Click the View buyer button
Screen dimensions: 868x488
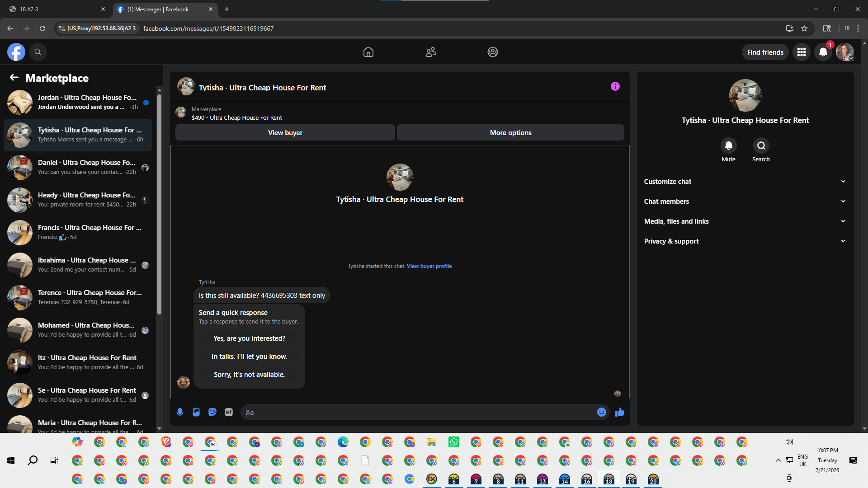tap(285, 133)
